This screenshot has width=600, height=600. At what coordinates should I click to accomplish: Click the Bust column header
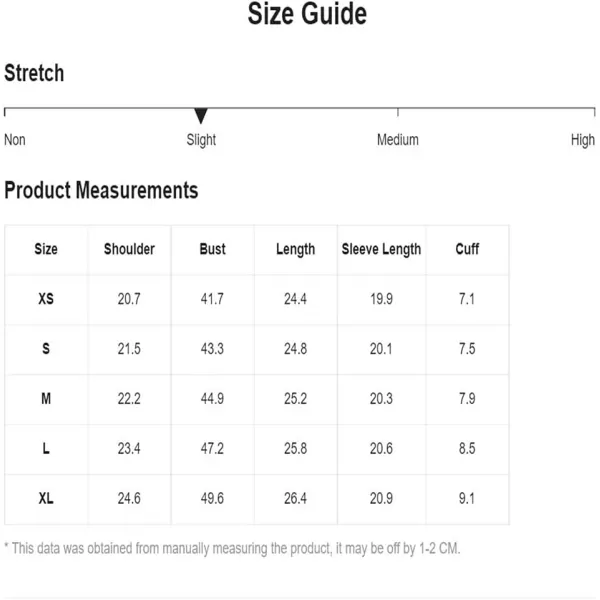tap(212, 249)
